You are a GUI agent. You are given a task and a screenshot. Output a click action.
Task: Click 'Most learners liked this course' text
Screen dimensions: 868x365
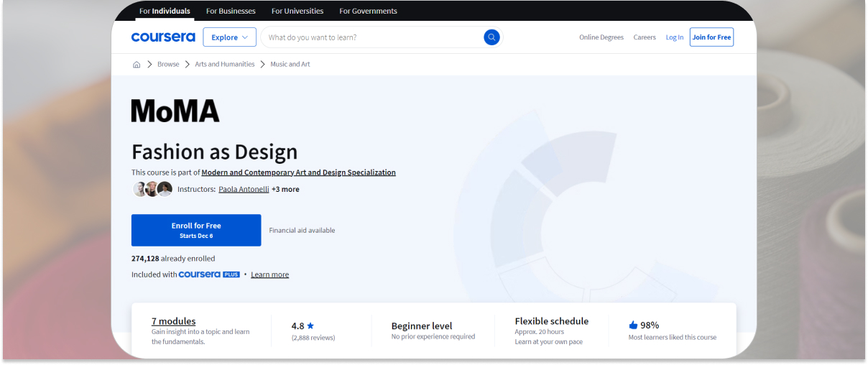pos(673,337)
